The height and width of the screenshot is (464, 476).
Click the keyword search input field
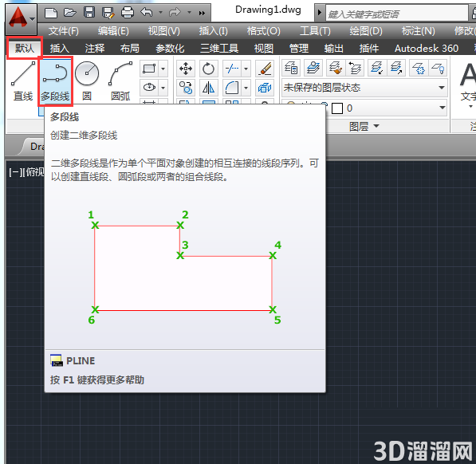pos(396,13)
